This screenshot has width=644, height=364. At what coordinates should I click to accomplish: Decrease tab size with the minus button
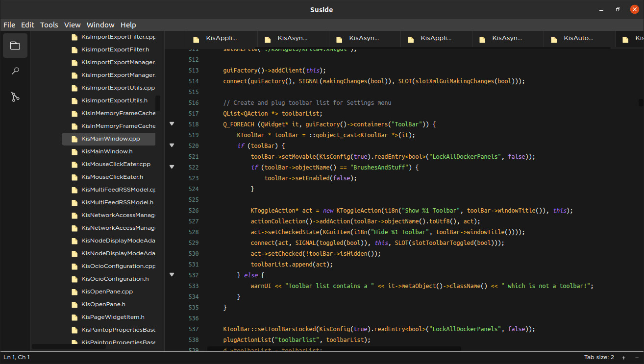(x=637, y=358)
